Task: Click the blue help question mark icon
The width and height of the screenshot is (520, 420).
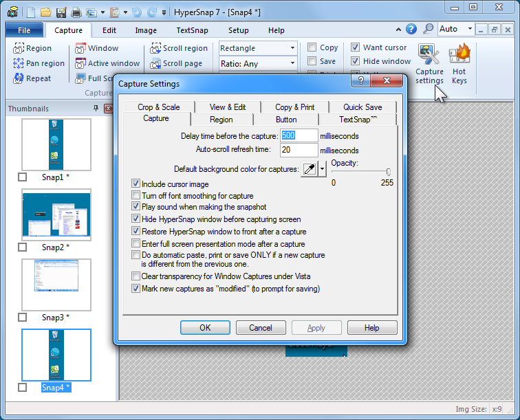Action: click(411, 29)
